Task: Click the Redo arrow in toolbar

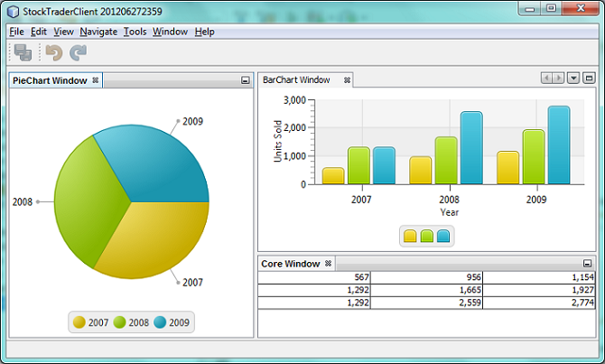Action: (x=79, y=53)
